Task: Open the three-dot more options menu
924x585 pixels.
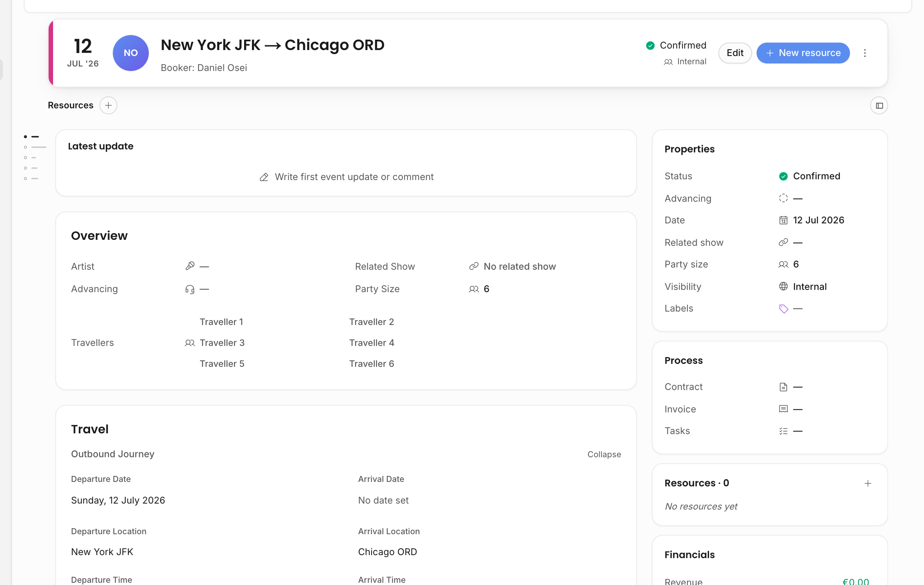Action: tap(865, 53)
